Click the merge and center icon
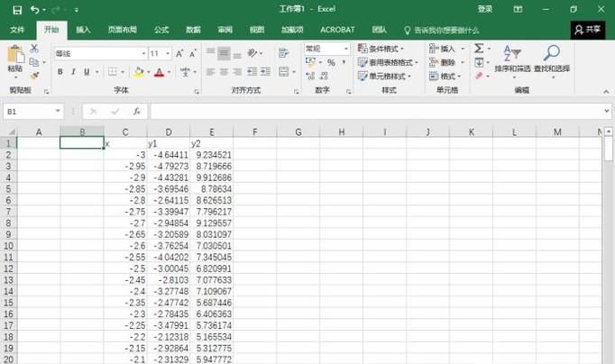The width and height of the screenshot is (615, 364). (x=283, y=72)
